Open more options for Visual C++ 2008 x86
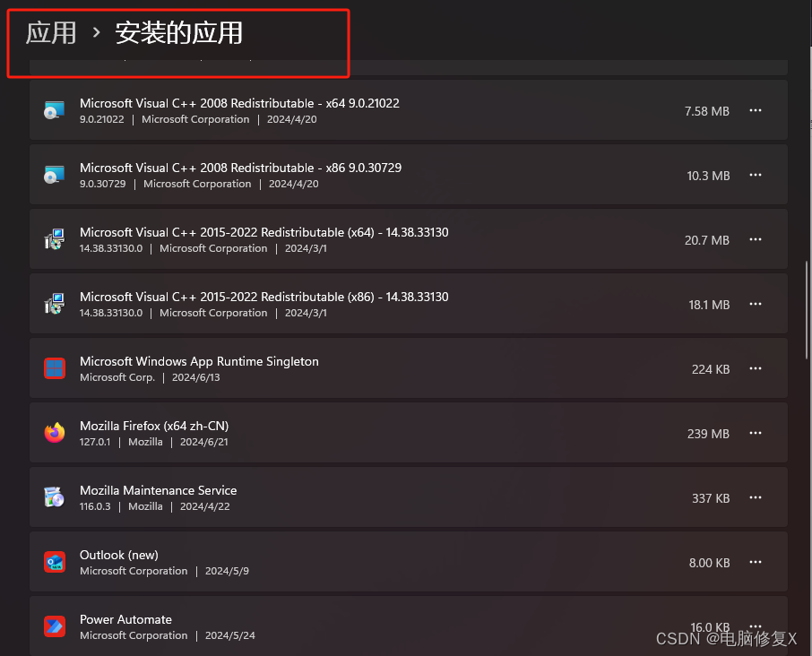Image resolution: width=812 pixels, height=656 pixels. 756,175
